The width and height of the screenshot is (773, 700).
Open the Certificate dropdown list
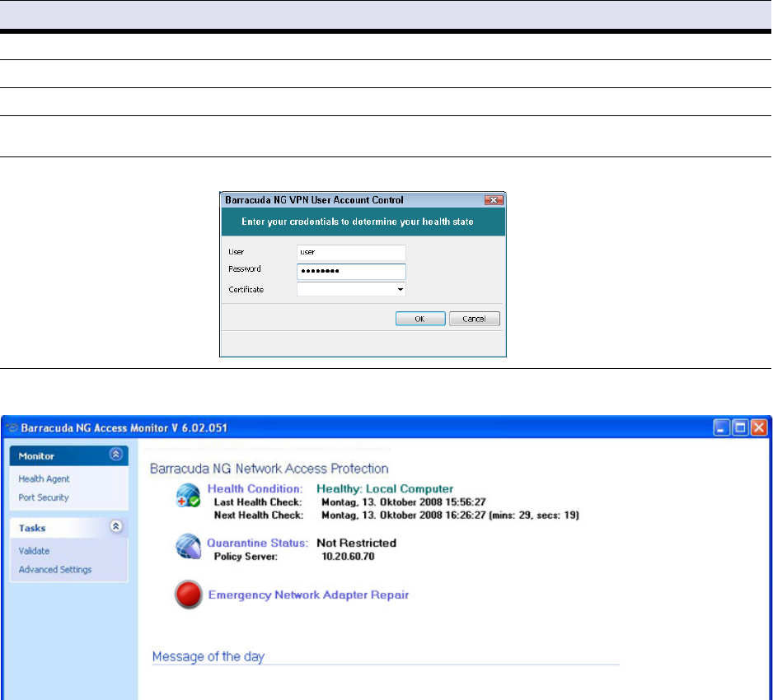(401, 289)
